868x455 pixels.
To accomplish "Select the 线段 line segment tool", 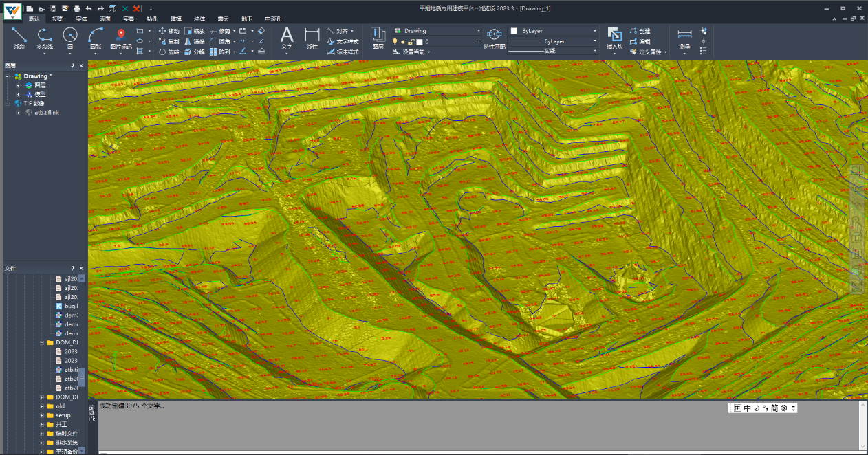I will (x=19, y=36).
